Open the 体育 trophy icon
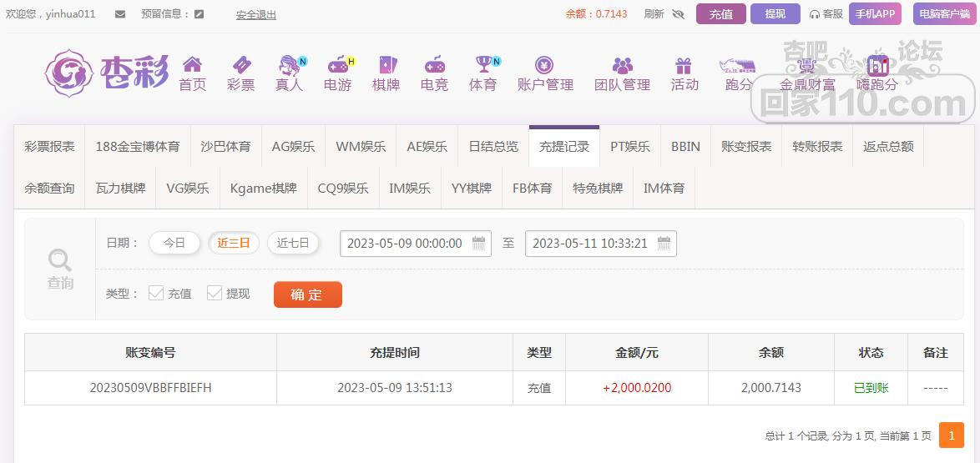 pyautogui.click(x=483, y=65)
